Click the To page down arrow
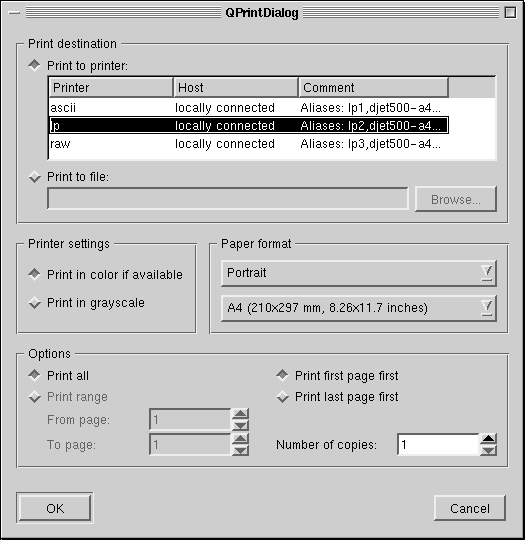Image resolution: width=525 pixels, height=540 pixels. (x=240, y=450)
